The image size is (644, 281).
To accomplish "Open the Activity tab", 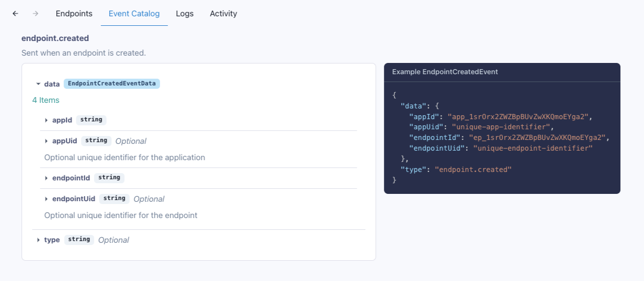I will [223, 13].
